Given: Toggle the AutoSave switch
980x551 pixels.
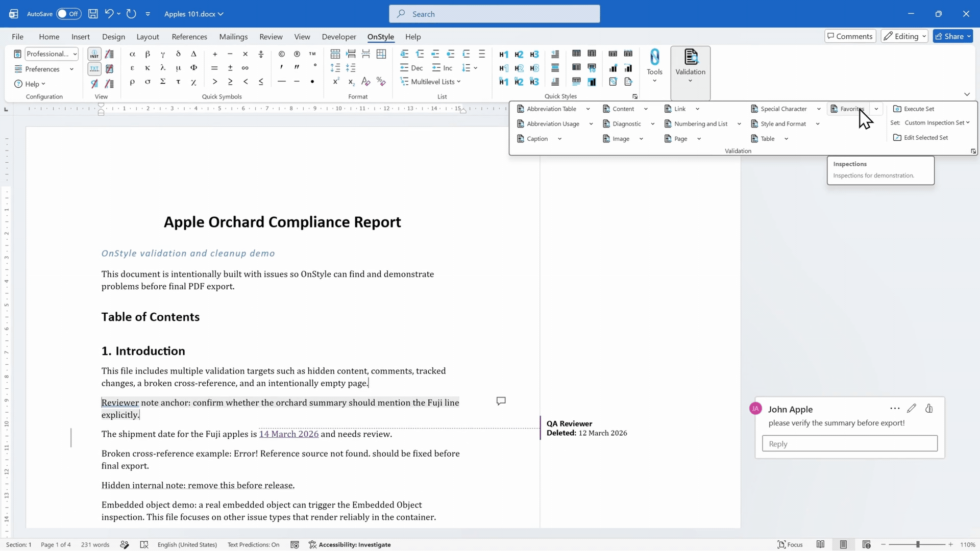Looking at the screenshot, I should point(68,14).
